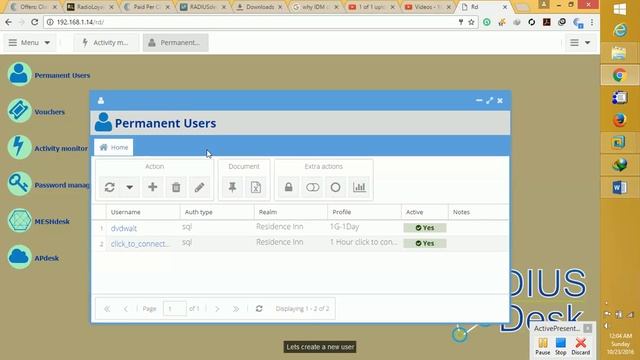Stop the ActivePresenter recording
The width and height of the screenshot is (640, 360).
coord(560,346)
